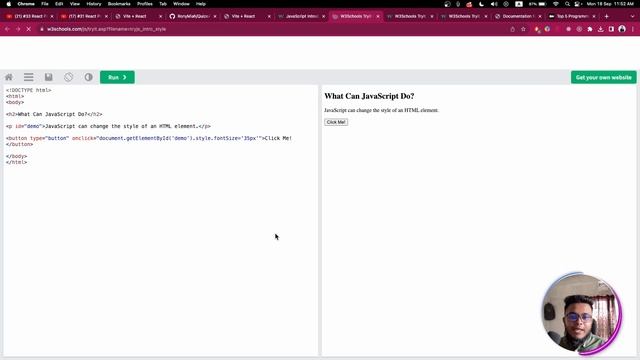Expand the tab search chevron

[633, 16]
